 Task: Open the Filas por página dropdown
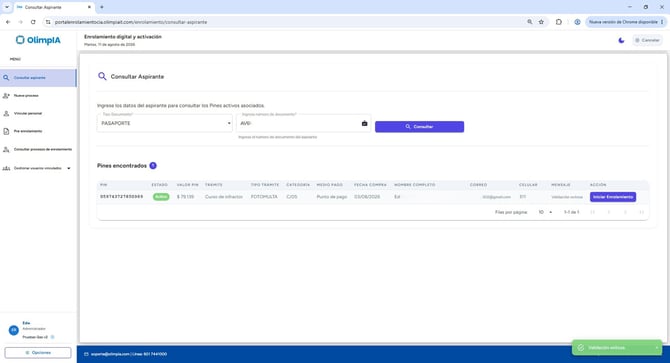click(545, 212)
